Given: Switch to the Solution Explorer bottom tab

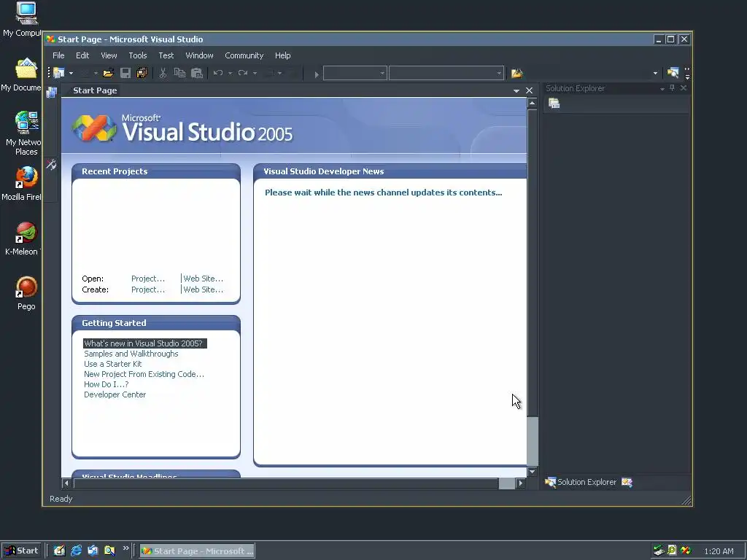Looking at the screenshot, I should [x=581, y=483].
